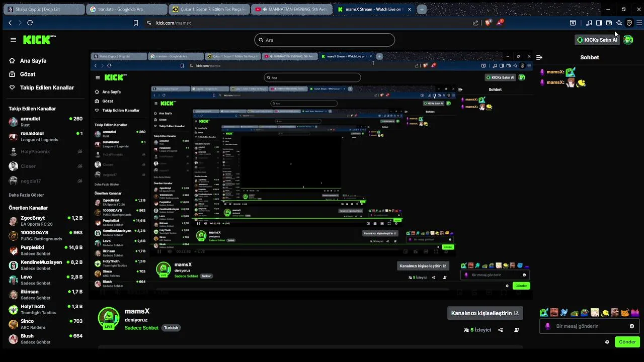Insert the orange cat emote
644x362 pixels.
pos(625,313)
